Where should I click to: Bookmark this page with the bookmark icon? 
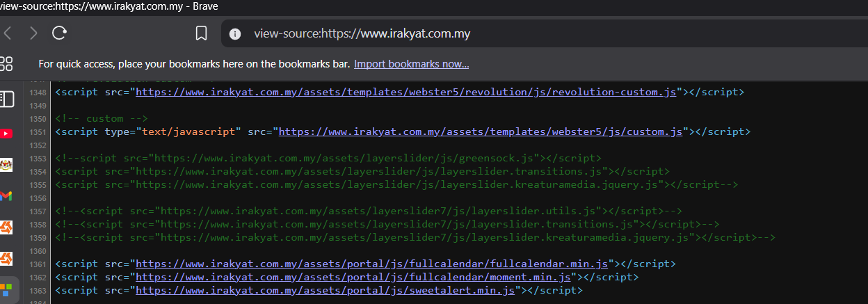coord(201,33)
